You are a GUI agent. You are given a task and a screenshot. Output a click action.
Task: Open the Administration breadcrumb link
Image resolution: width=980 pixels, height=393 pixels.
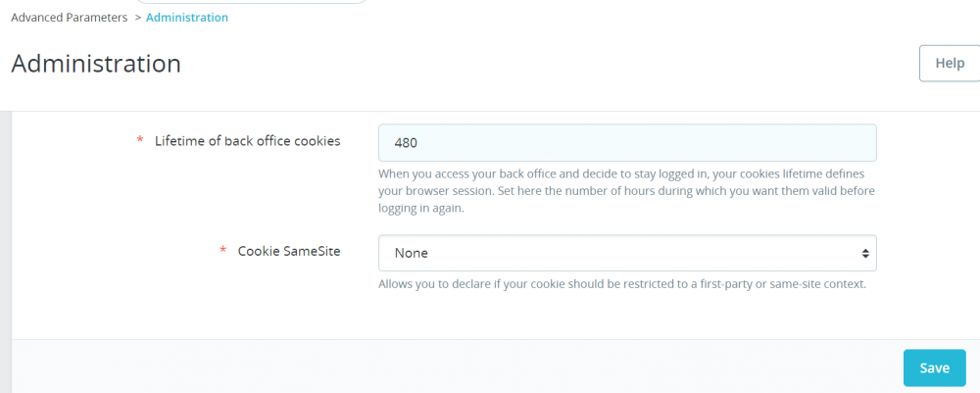click(186, 18)
